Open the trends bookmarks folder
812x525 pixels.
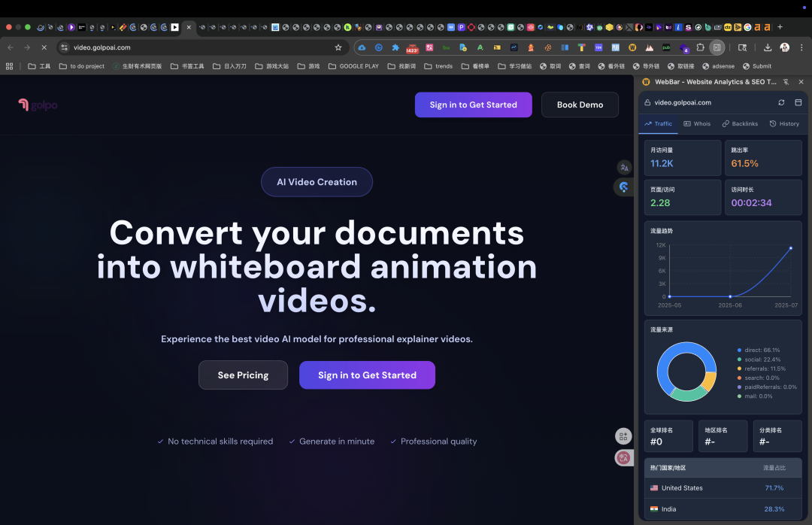(x=438, y=66)
